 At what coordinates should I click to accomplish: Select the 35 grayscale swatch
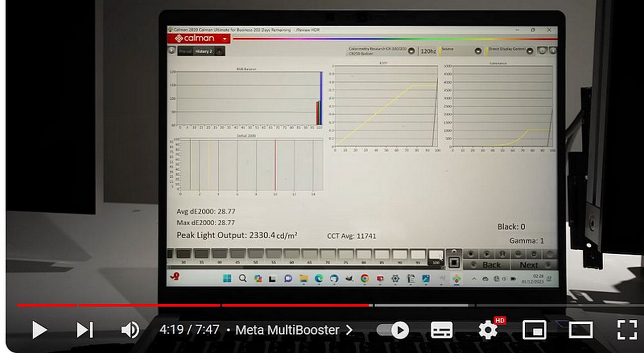point(202,254)
